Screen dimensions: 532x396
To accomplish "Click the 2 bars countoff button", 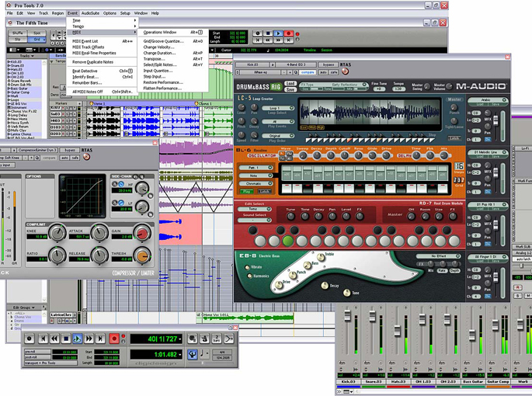I will click(217, 339).
